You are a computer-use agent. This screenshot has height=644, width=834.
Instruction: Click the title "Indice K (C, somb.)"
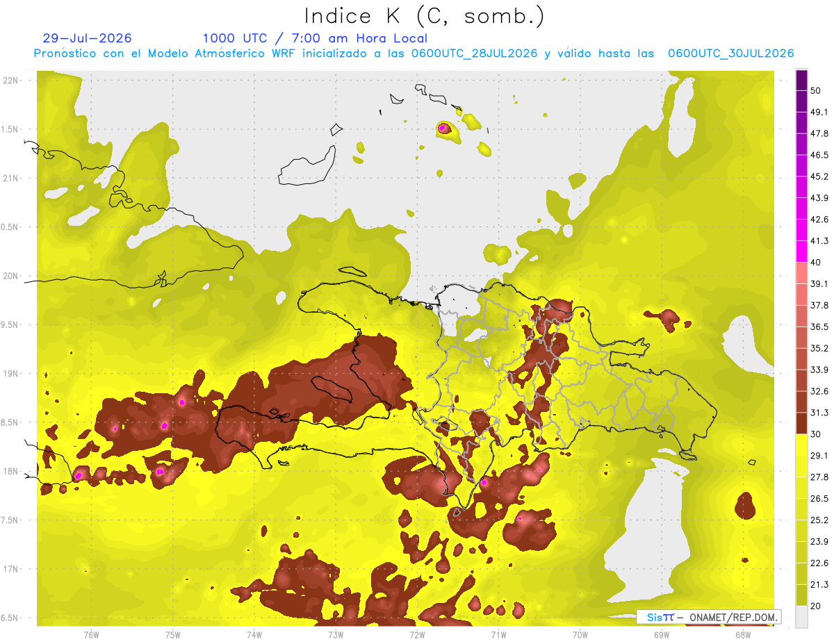pyautogui.click(x=424, y=16)
